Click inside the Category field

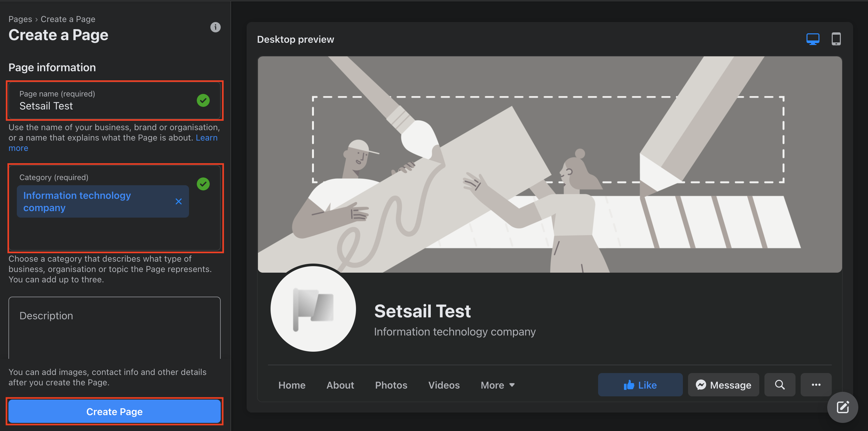tap(115, 208)
